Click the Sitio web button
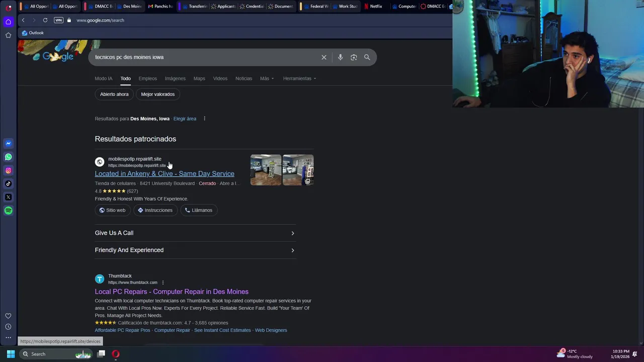The height and width of the screenshot is (362, 644). [x=112, y=210]
